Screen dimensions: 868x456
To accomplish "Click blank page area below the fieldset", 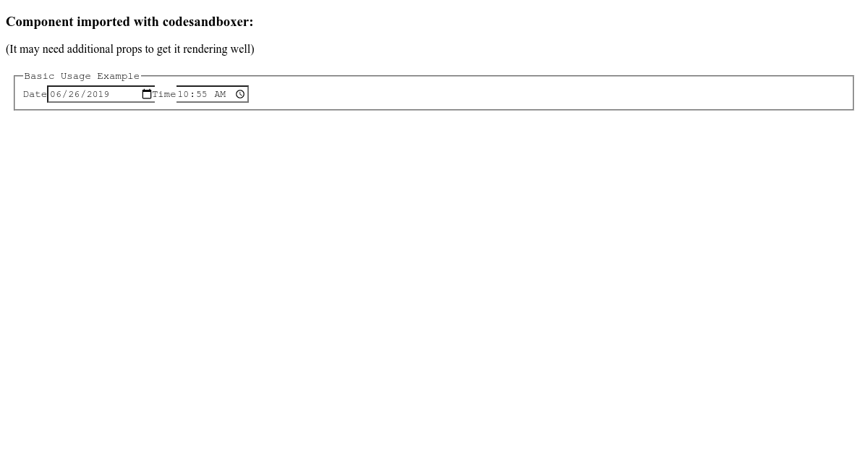I will (434, 282).
